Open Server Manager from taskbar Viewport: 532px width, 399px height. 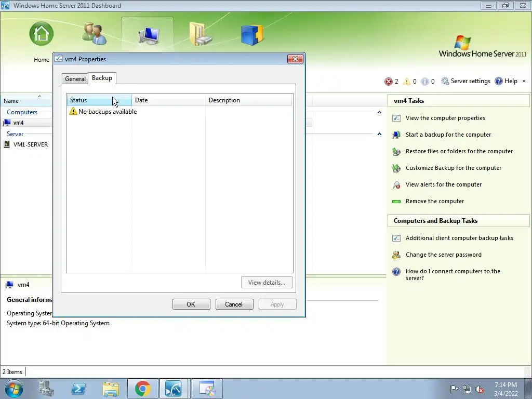(x=46, y=389)
